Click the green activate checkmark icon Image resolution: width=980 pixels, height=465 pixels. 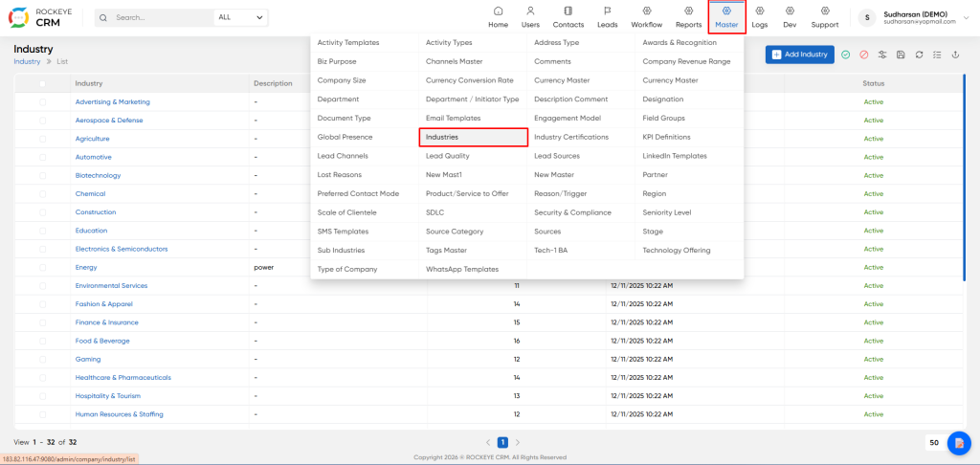pyautogui.click(x=845, y=55)
